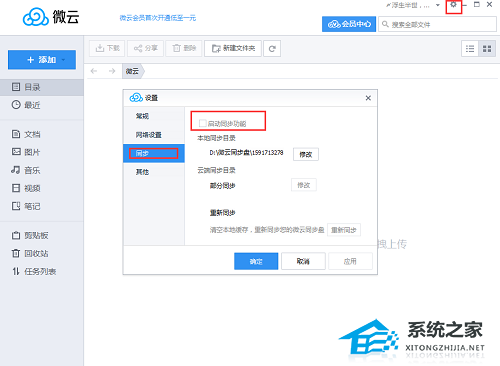This screenshot has height=366, width=500.
Task: Click the 本地同步目录 heading
Action: coord(216,138)
